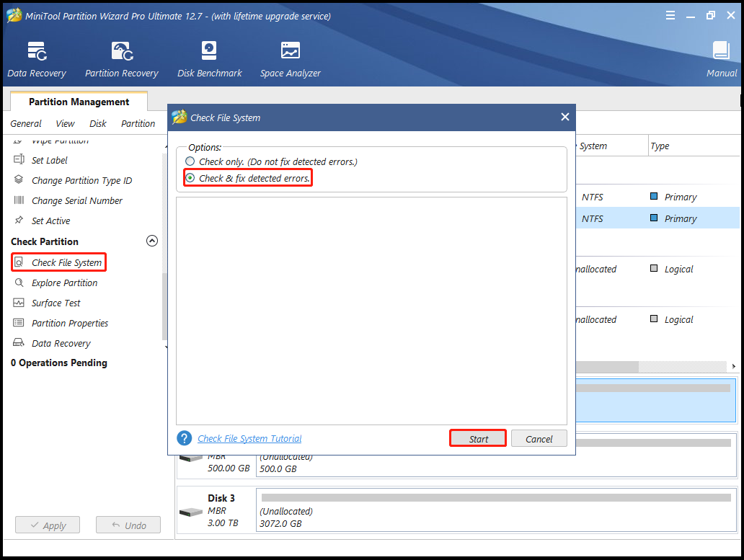Click the Disk 3 label
Image resolution: width=744 pixels, height=560 pixels.
point(221,498)
